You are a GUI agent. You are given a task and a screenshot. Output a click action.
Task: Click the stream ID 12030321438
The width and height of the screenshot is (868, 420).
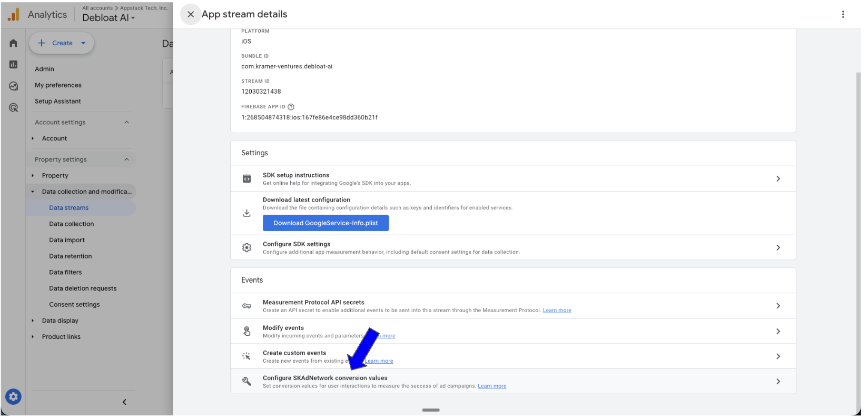pos(261,92)
